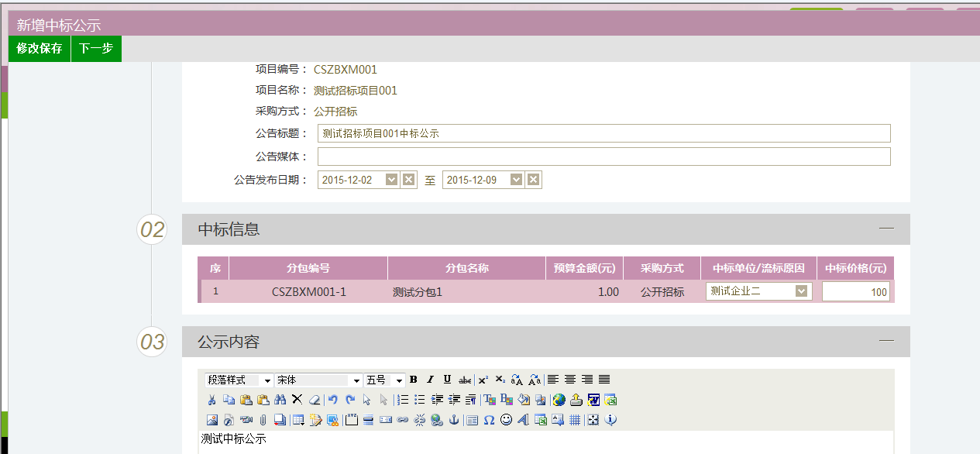The width and height of the screenshot is (980, 454).
Task: Undo the last editor action
Action: pos(332,400)
